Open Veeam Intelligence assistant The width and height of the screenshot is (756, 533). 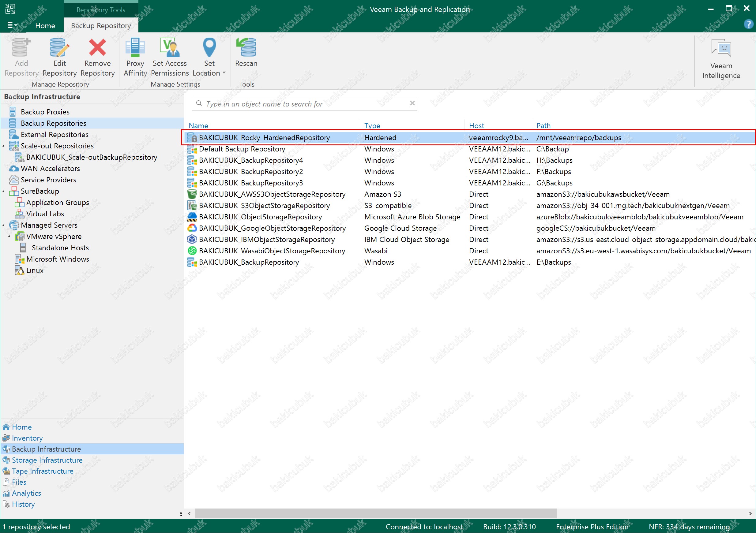click(721, 59)
